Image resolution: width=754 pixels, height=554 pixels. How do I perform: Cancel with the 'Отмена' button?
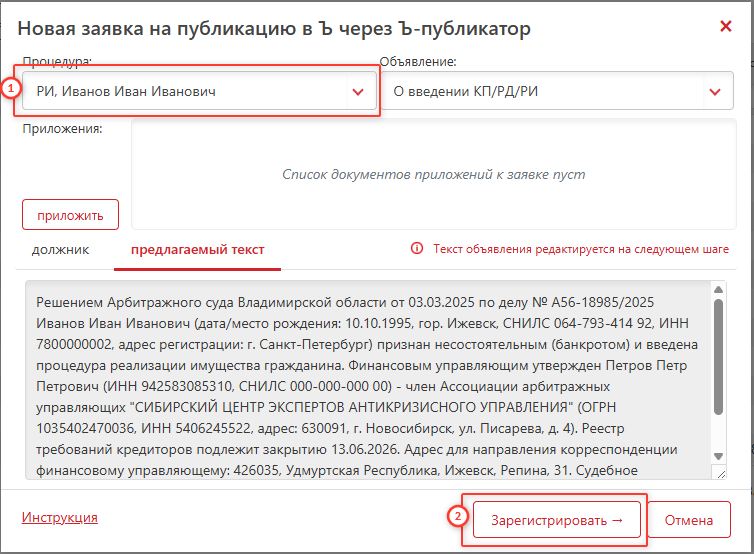[689, 520]
